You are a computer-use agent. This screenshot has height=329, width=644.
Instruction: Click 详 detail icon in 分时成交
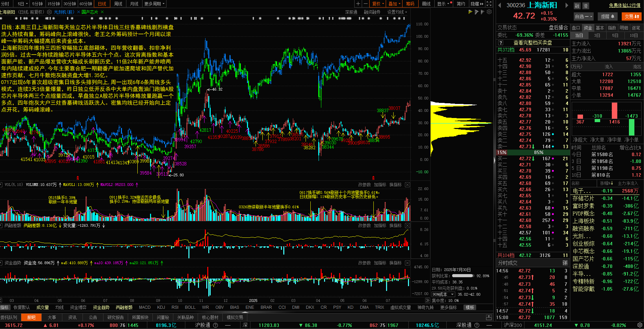(565, 263)
